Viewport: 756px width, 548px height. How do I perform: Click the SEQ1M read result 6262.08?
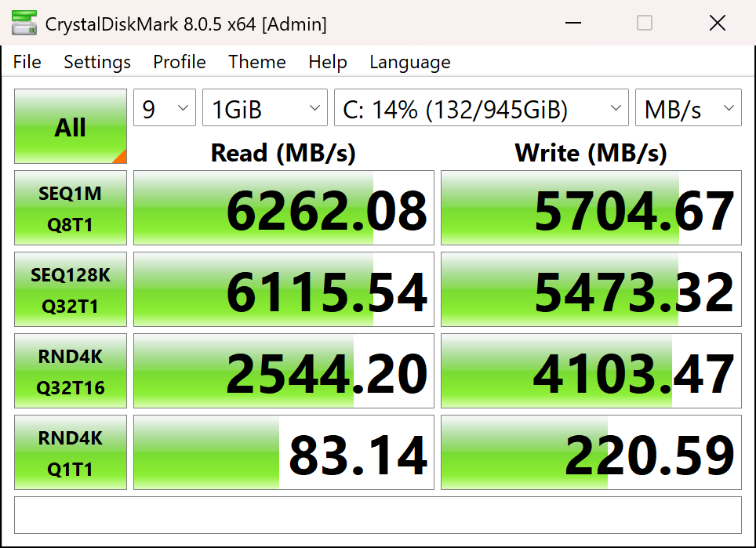pos(284,208)
